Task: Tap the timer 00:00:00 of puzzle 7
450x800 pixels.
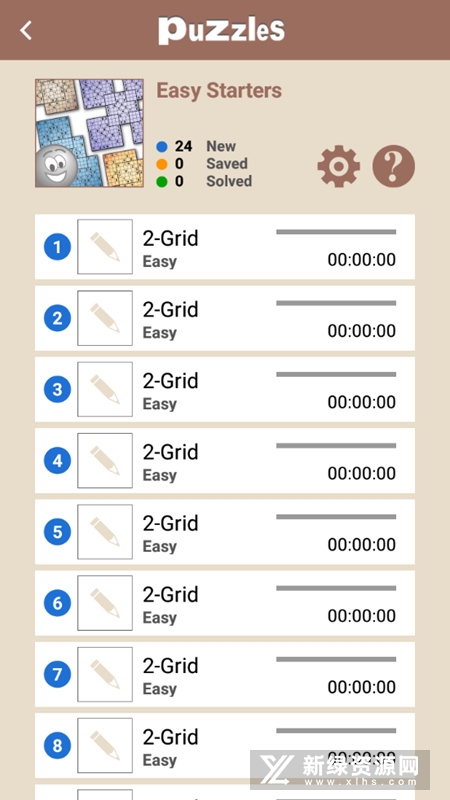Action: coord(361,687)
